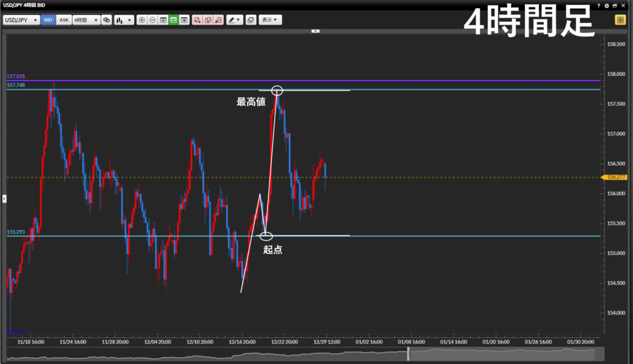Switch chart to ASK price
The image size is (633, 364).
[x=64, y=20]
